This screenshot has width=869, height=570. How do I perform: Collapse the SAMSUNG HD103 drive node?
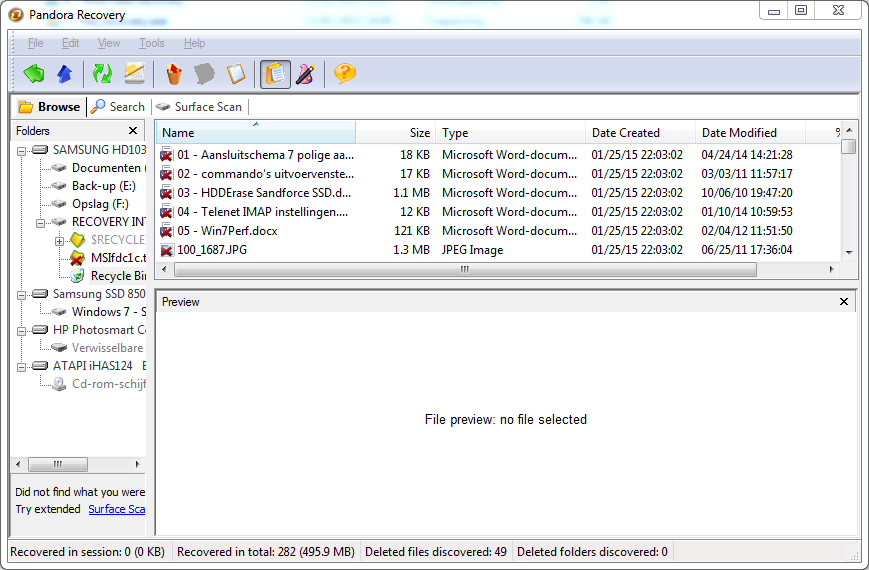pyautogui.click(x=21, y=151)
